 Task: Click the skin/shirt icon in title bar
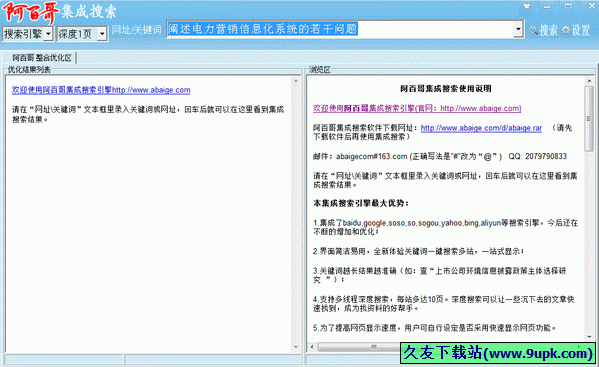[x=527, y=6]
